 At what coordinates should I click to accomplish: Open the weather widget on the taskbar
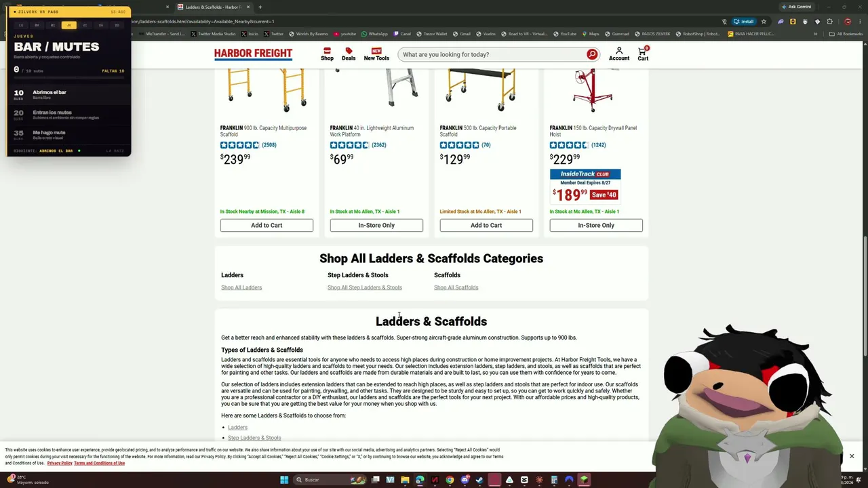[x=27, y=480]
